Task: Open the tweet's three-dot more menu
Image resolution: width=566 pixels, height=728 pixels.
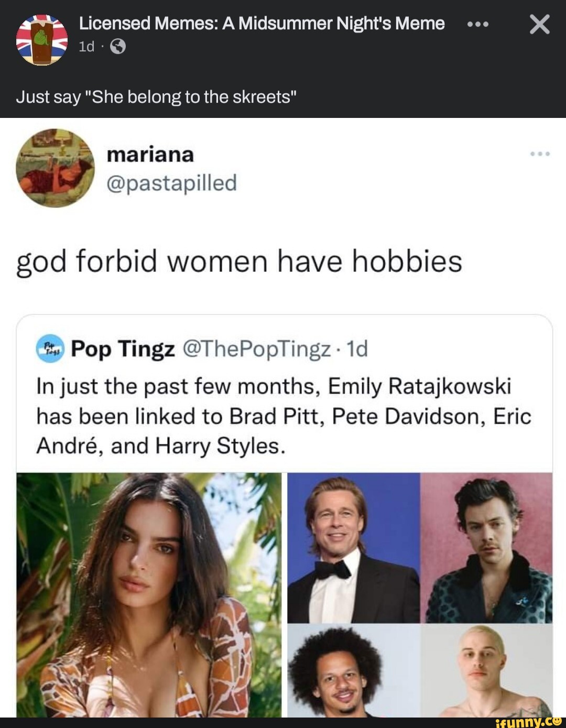Action: [540, 154]
